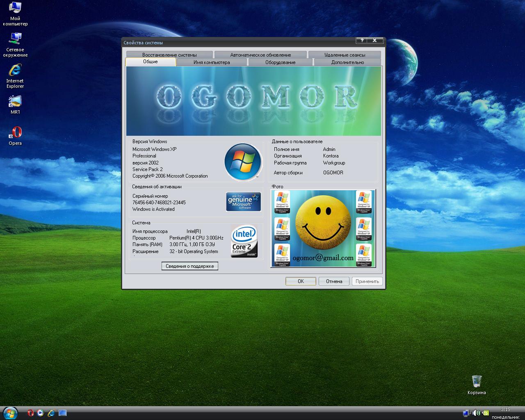Click the Отмена button
525x420 pixels.
[x=334, y=281]
